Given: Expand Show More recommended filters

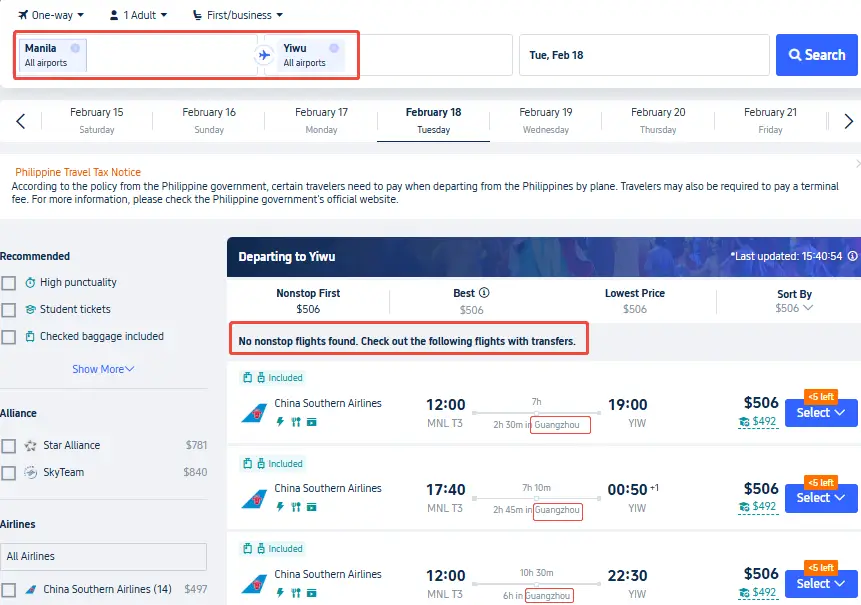Looking at the screenshot, I should [103, 369].
